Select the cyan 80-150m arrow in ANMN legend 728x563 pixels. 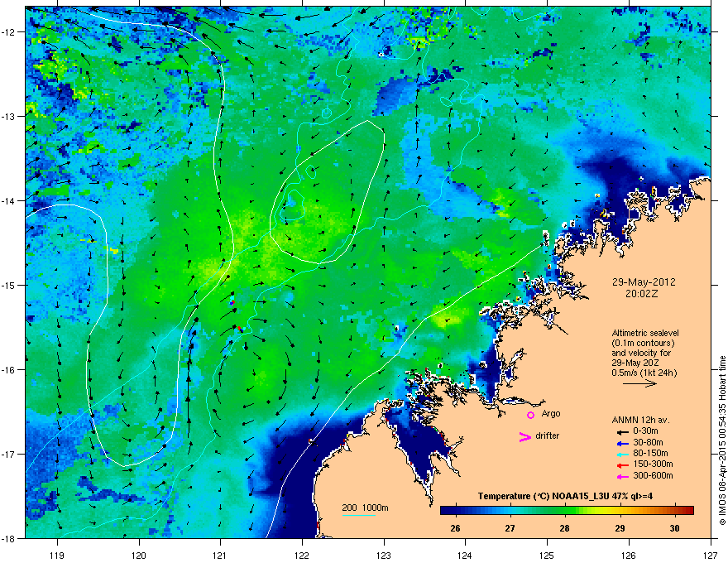[622, 454]
